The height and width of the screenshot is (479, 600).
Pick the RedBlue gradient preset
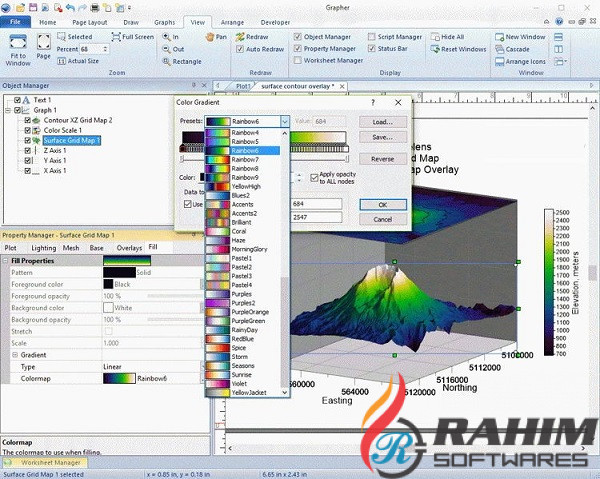243,339
